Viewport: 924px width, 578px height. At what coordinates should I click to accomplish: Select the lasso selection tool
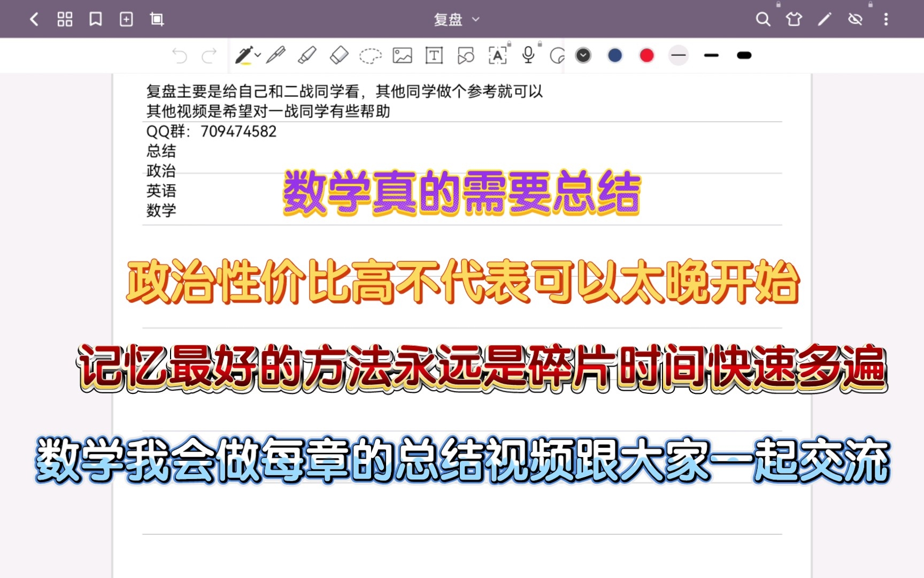(371, 56)
